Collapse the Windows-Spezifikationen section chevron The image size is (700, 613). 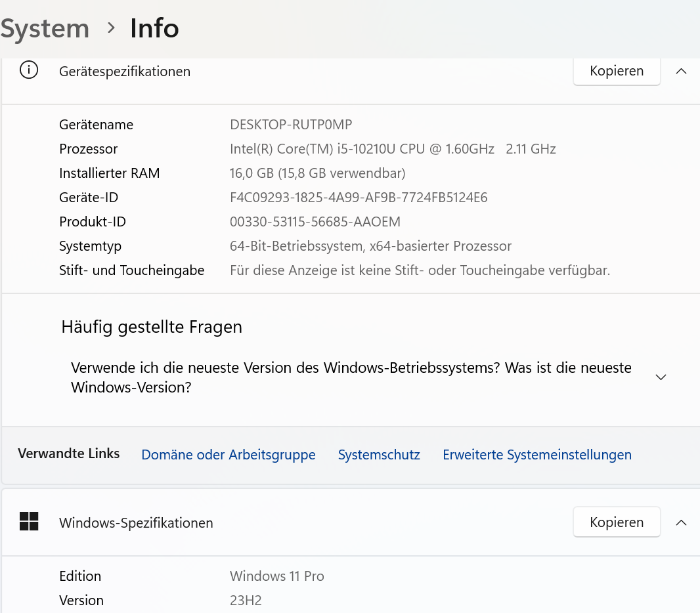coord(681,522)
